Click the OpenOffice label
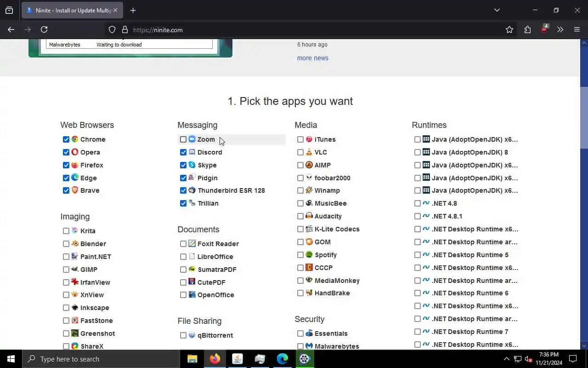This screenshot has height=368, width=588. click(216, 295)
